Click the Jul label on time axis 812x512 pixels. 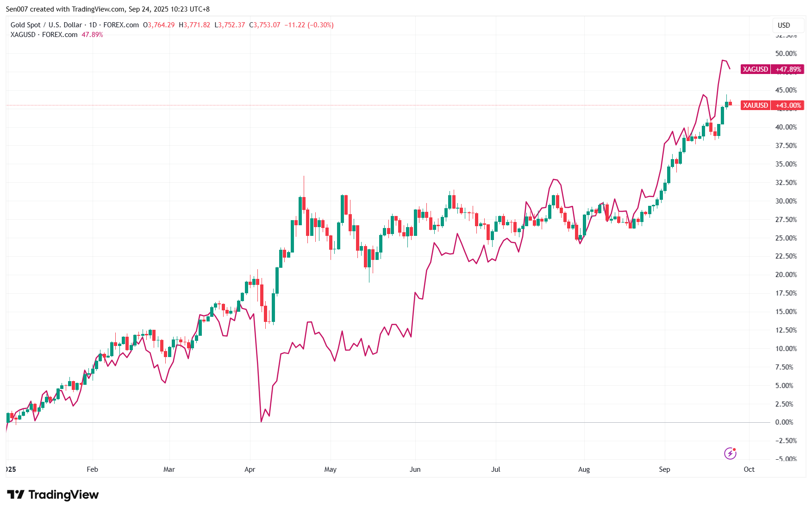pos(496,469)
